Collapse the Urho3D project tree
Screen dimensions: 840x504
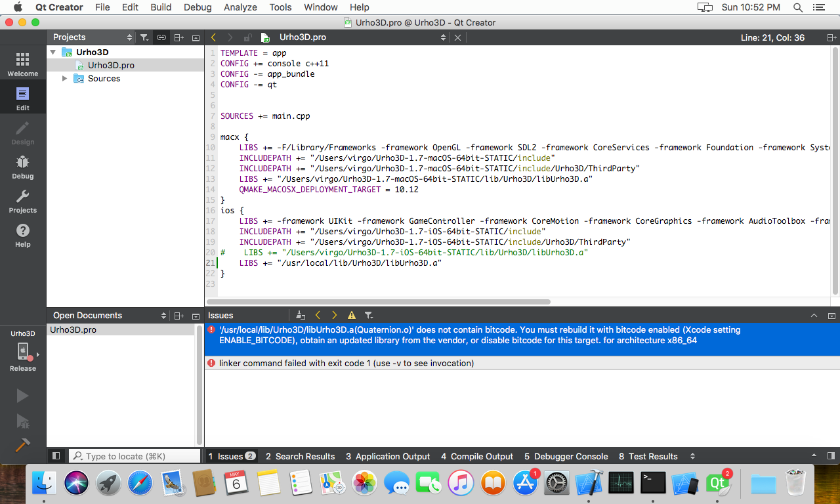click(53, 52)
